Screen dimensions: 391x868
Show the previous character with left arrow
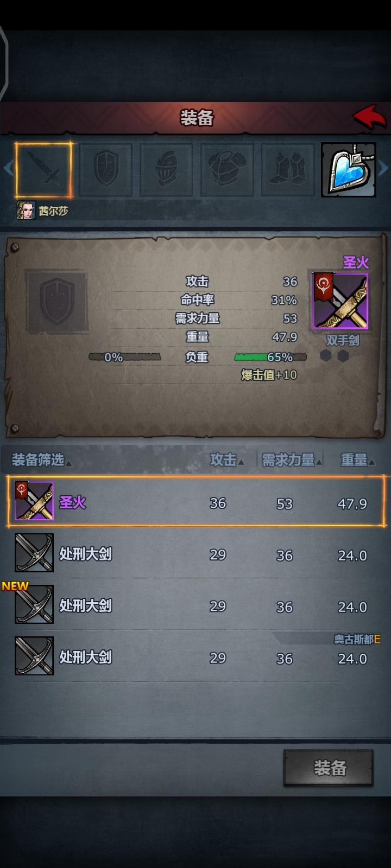(x=8, y=169)
